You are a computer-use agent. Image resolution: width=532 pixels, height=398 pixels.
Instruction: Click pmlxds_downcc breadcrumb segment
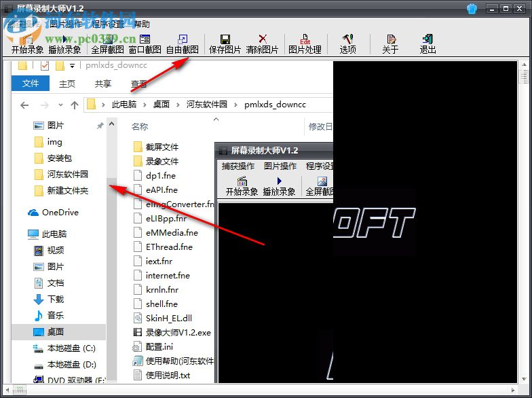tap(275, 105)
